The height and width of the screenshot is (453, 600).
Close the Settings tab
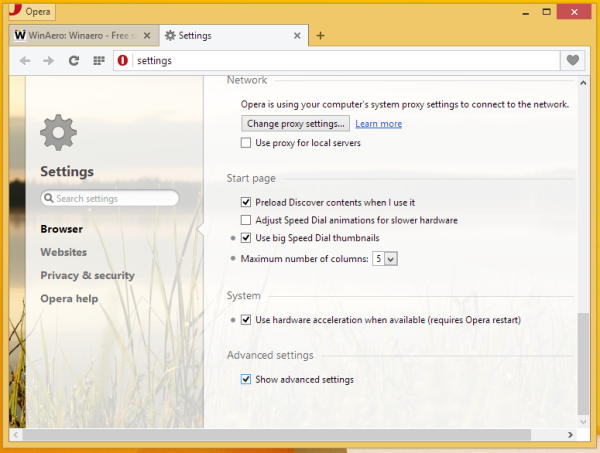pos(297,36)
